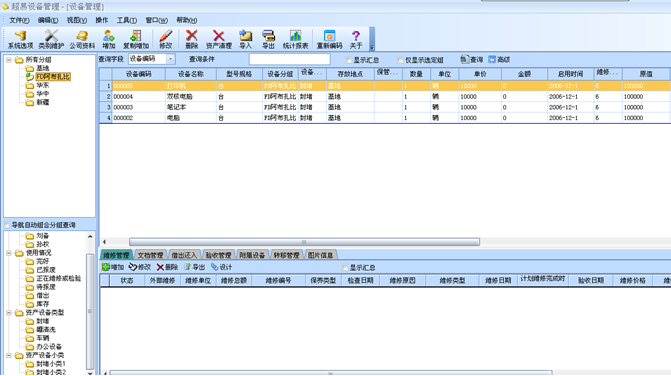Image resolution: width=671 pixels, height=376 pixels.
Task: Select the FD阿布扎比 tree item
Action: point(53,77)
